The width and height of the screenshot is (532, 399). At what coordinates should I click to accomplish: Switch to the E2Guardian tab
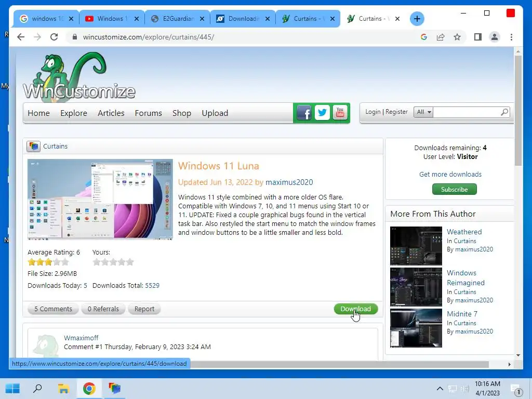[x=178, y=19]
